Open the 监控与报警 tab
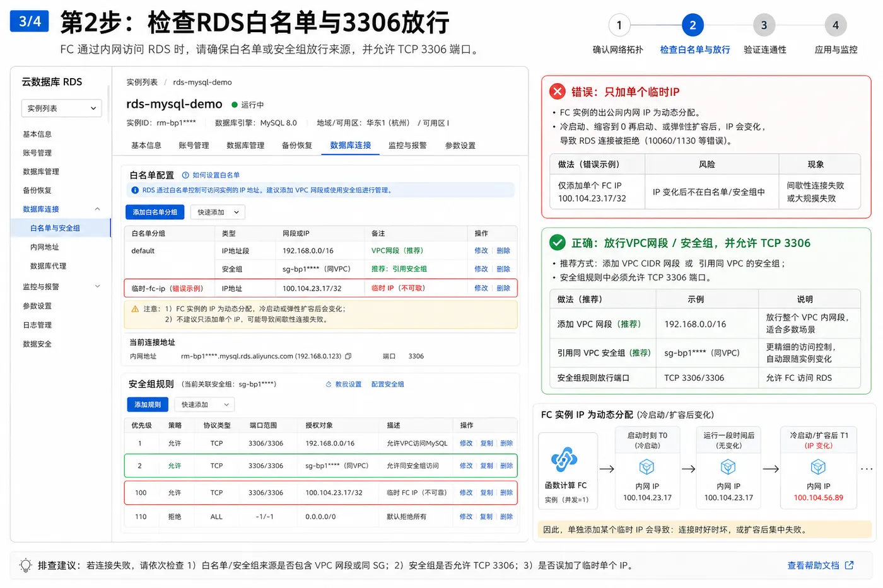Viewport: 883px width, 588px height. point(407,146)
